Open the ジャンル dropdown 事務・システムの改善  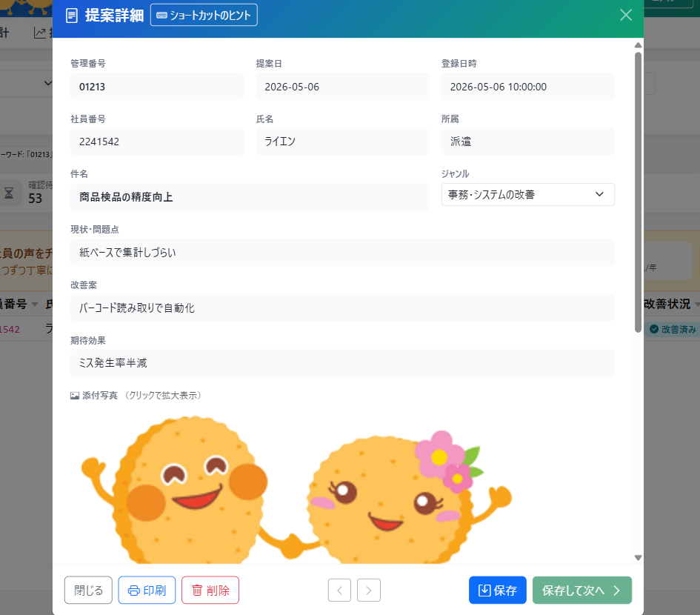(x=527, y=195)
